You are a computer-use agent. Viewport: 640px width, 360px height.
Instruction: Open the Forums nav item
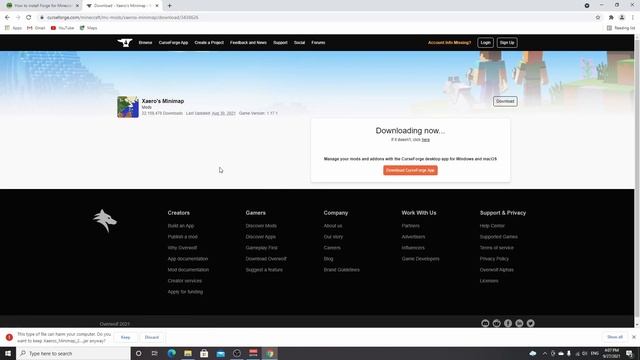pyautogui.click(x=318, y=42)
